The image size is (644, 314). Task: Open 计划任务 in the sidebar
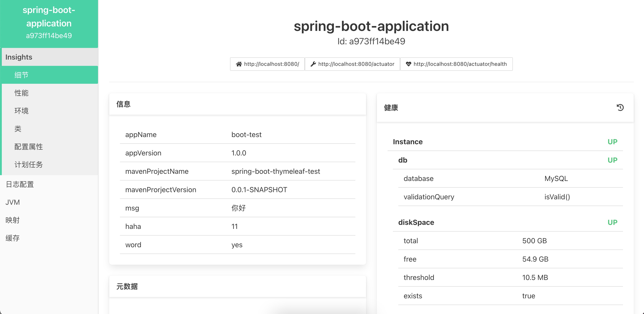28,165
